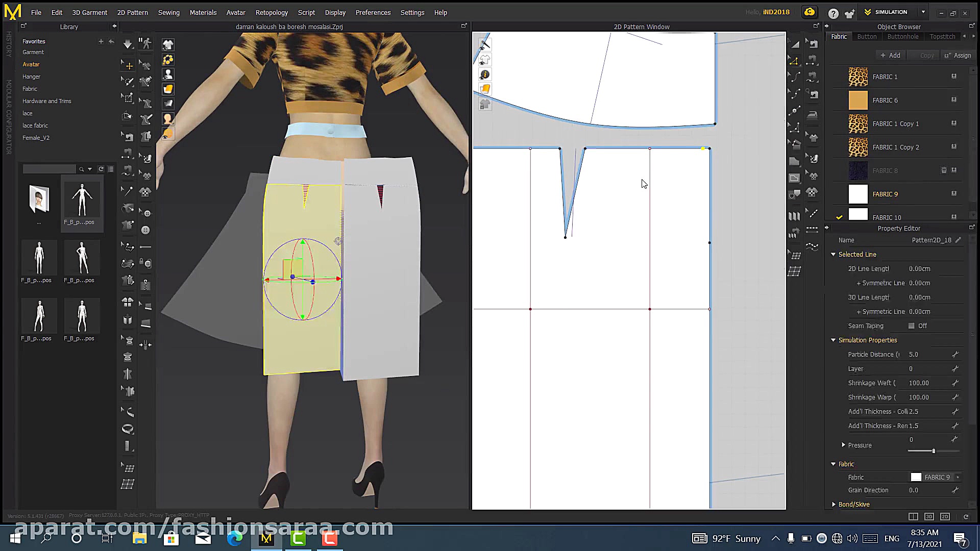Viewport: 980px width, 551px height.
Task: Select the Button tool icon
Action: 145,230
